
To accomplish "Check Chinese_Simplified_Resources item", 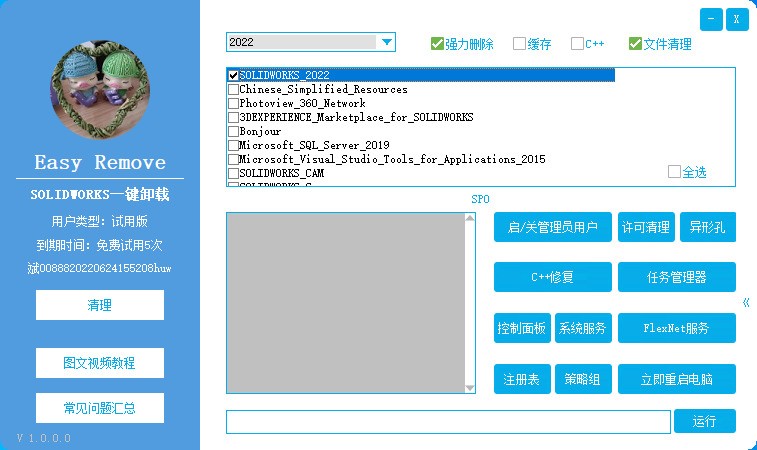I will [233, 89].
